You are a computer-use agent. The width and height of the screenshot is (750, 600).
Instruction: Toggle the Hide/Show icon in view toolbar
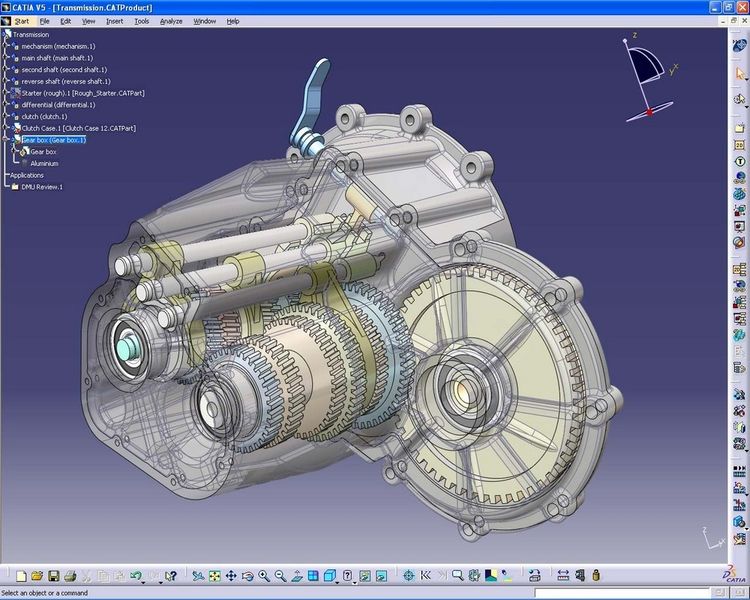[365, 576]
